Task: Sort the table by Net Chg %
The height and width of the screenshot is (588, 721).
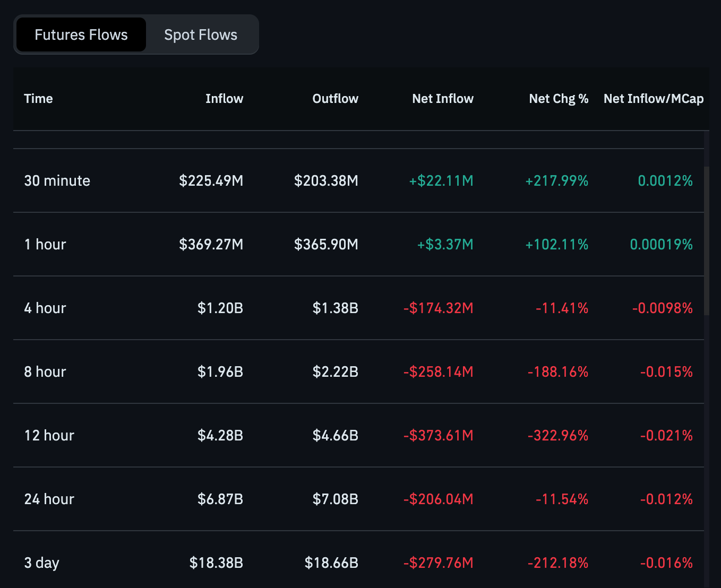Action: coord(559,99)
